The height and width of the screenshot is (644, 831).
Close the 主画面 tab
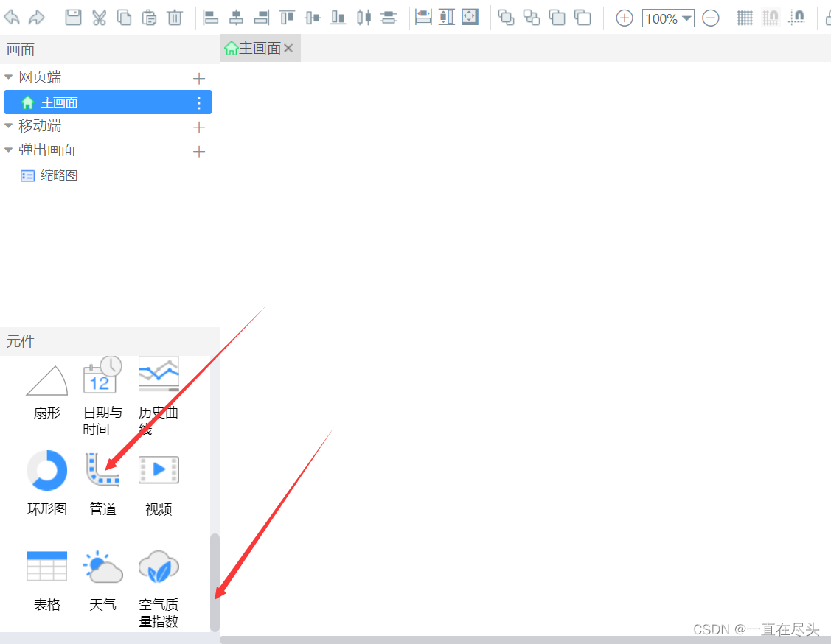tap(288, 48)
